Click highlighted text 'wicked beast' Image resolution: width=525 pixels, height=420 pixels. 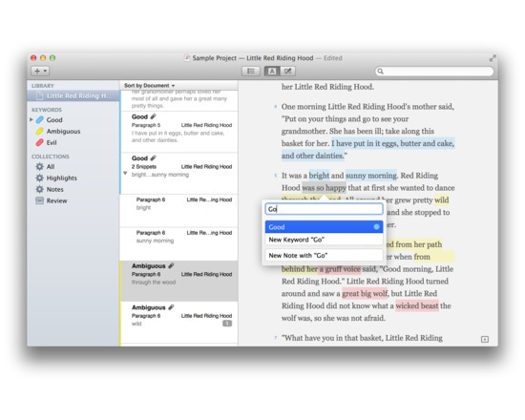[x=417, y=305]
